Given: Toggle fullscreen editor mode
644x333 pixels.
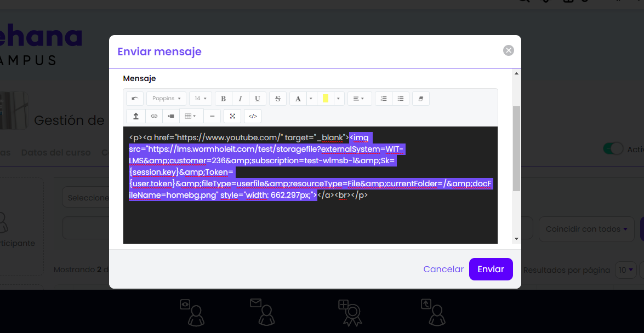Looking at the screenshot, I should [x=232, y=116].
